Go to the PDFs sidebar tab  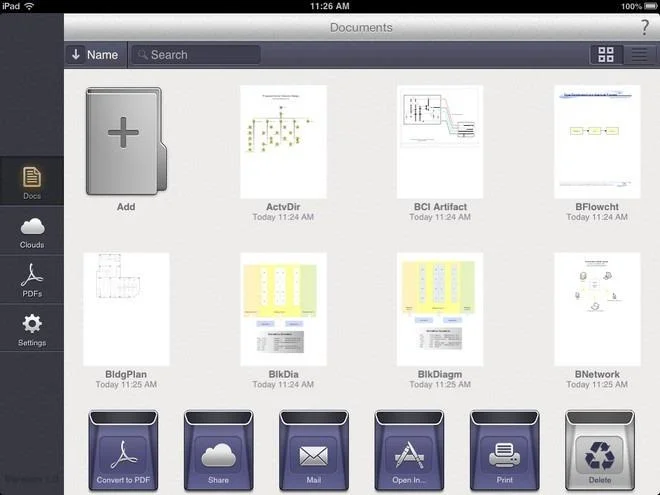pyautogui.click(x=32, y=280)
